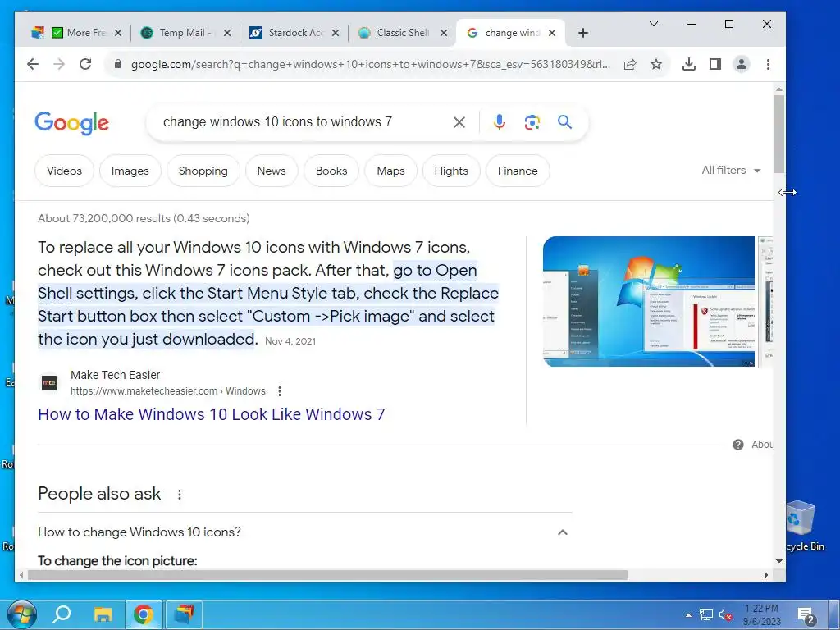Start search by voice with the microphone
Viewport: 840px width, 630px height.
click(x=500, y=122)
